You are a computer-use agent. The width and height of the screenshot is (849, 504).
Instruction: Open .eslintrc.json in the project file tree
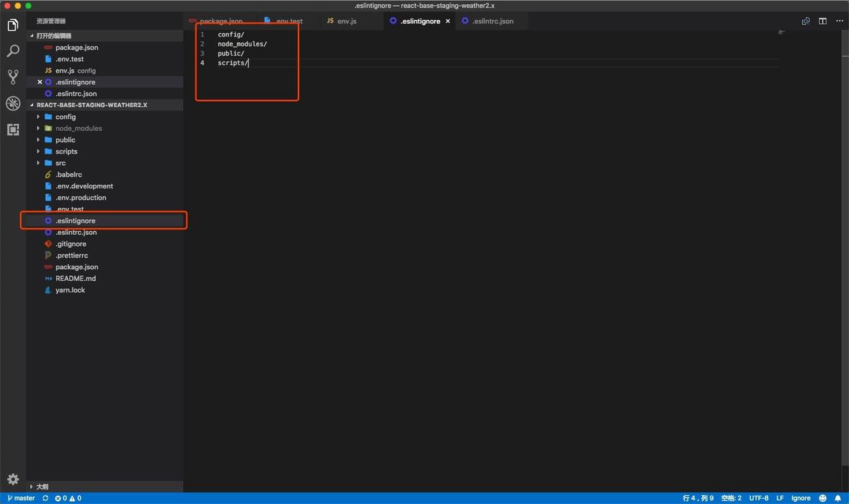pyautogui.click(x=105, y=233)
